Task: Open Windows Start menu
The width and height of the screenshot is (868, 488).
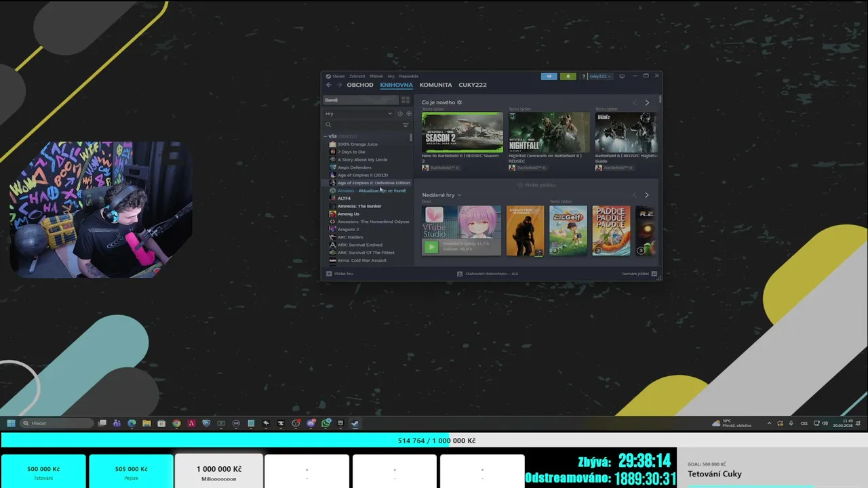Action: click(11, 424)
